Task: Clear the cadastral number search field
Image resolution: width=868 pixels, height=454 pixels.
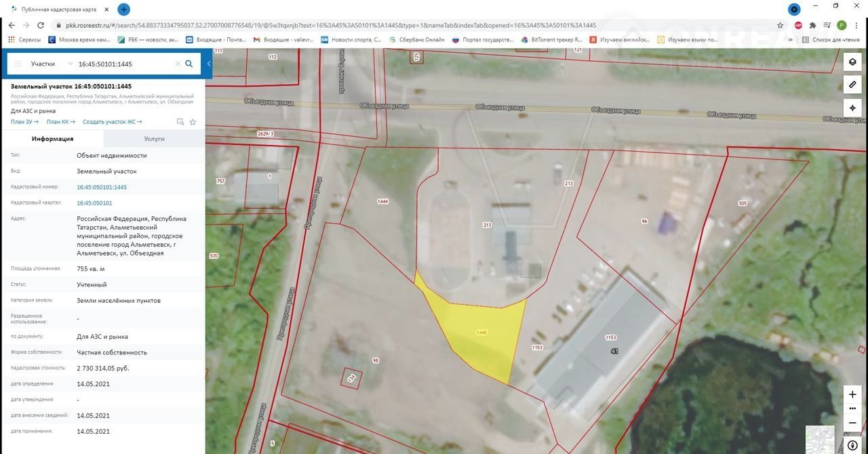Action: tap(178, 64)
